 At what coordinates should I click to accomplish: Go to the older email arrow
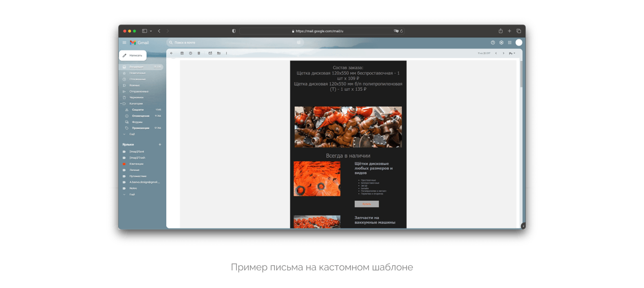tap(504, 53)
